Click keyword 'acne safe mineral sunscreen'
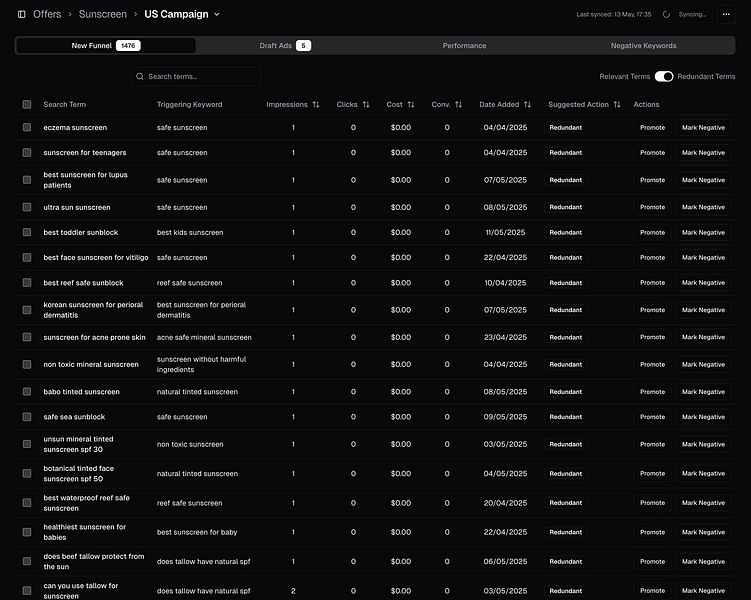The height and width of the screenshot is (600, 751). [x=204, y=337]
